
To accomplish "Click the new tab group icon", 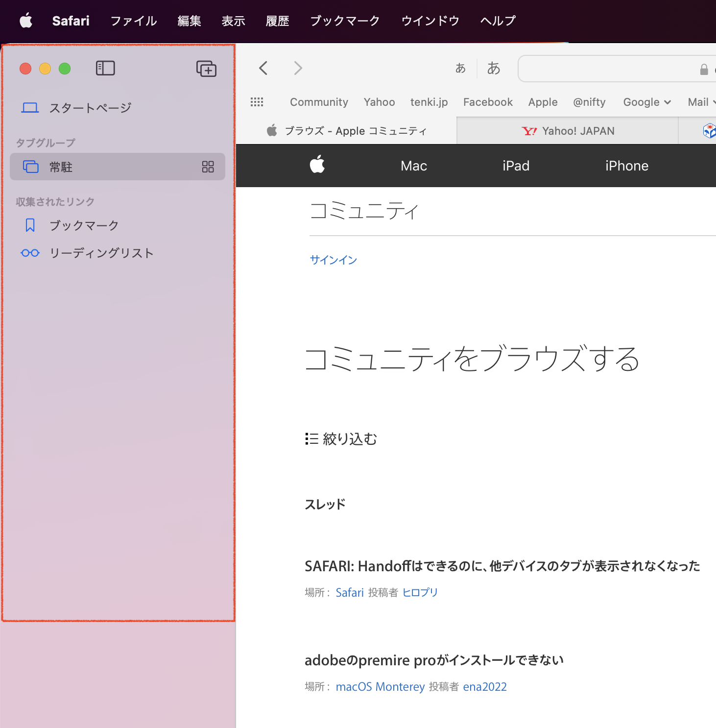I will 206,69.
